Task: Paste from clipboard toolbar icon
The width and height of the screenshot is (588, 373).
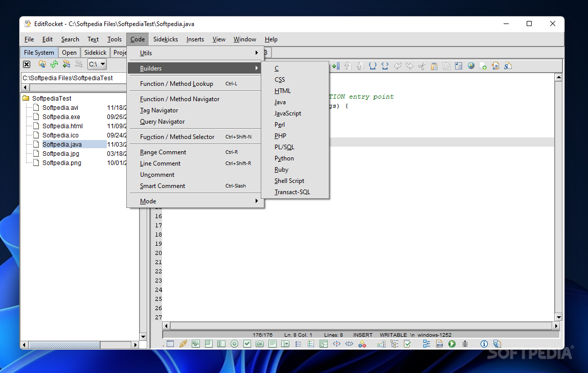Action: pyautogui.click(x=434, y=66)
